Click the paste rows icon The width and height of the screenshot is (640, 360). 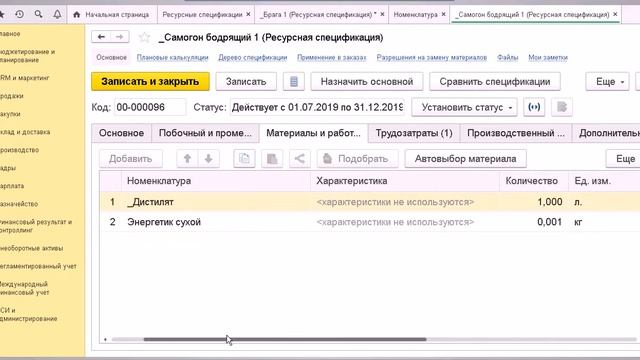[x=272, y=159]
